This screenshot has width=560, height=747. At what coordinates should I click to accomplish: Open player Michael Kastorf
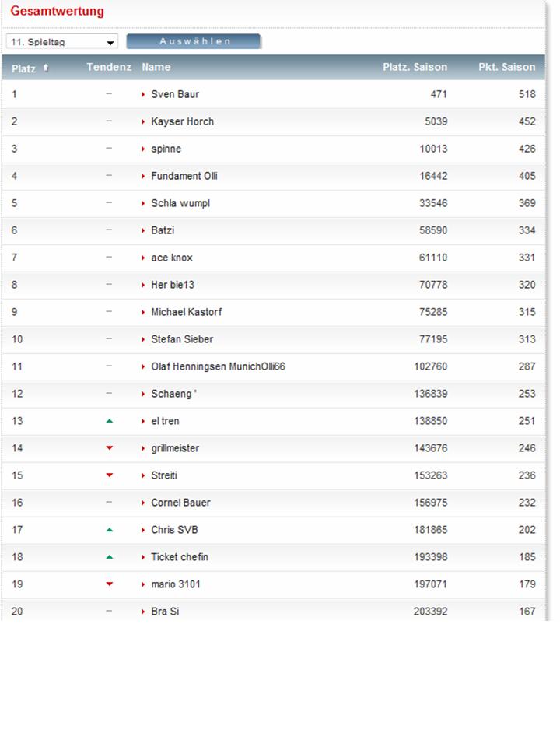[x=186, y=312]
